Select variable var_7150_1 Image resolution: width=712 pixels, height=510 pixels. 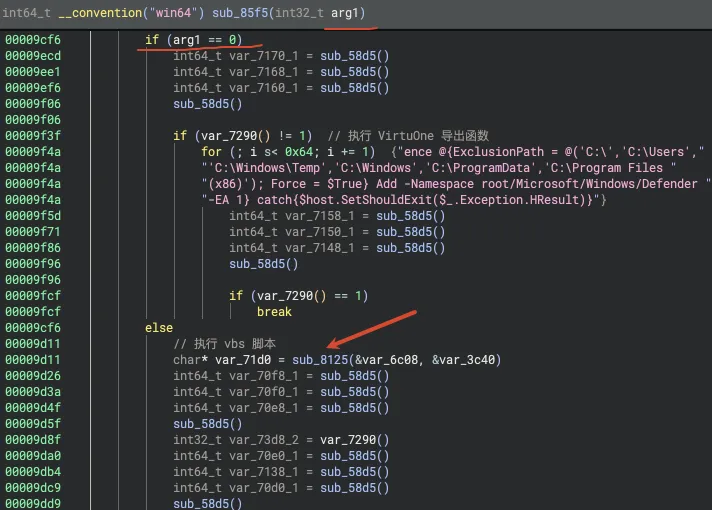pos(320,232)
